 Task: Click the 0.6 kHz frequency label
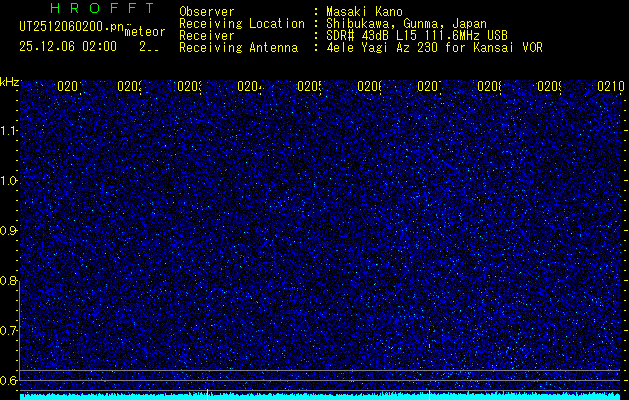point(8,380)
